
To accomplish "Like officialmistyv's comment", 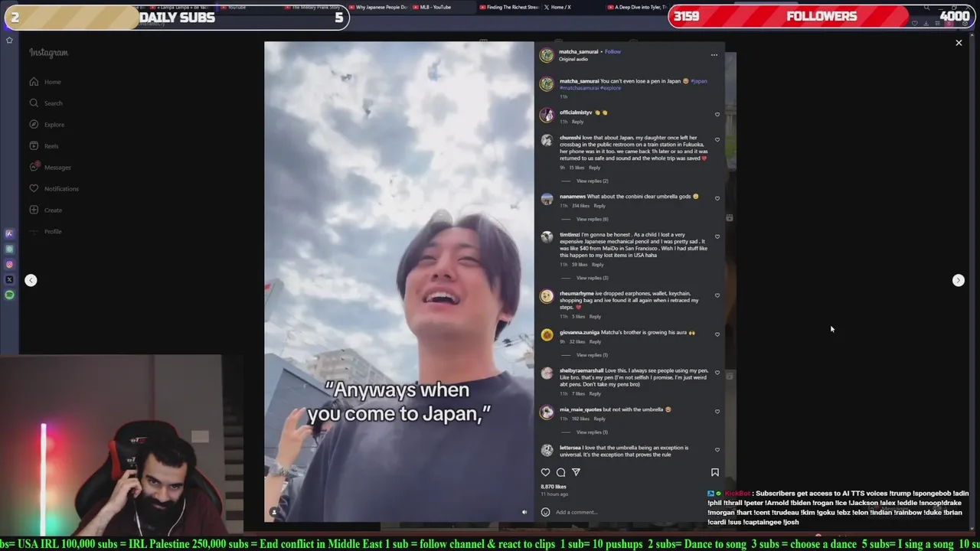I will 717,115.
